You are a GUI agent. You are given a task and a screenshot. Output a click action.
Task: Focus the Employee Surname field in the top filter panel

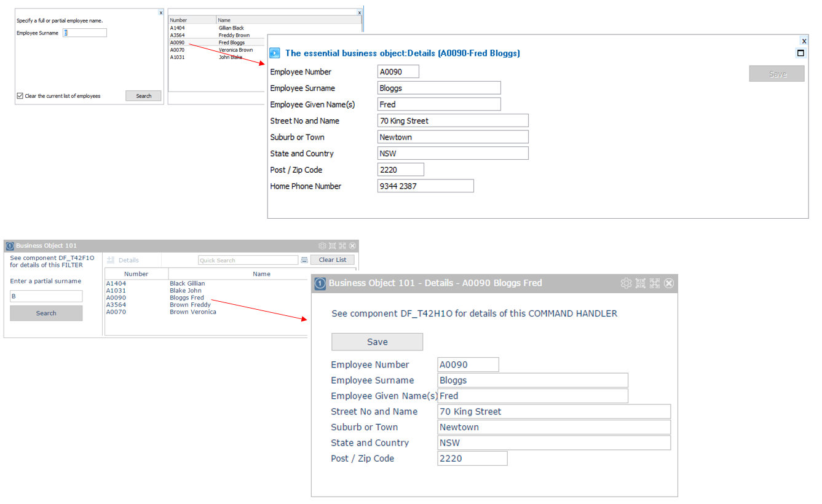click(x=85, y=33)
